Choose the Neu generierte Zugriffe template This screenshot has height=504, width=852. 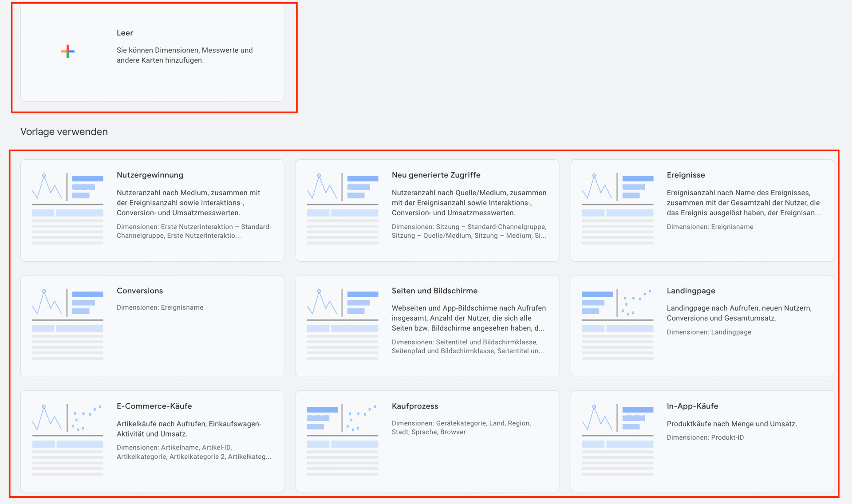pyautogui.click(x=427, y=210)
